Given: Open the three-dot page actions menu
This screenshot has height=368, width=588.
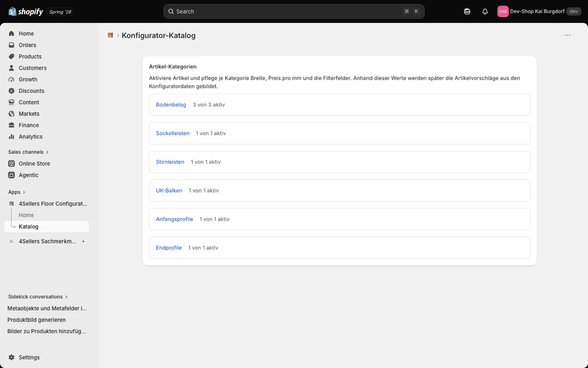Looking at the screenshot, I should (567, 35).
